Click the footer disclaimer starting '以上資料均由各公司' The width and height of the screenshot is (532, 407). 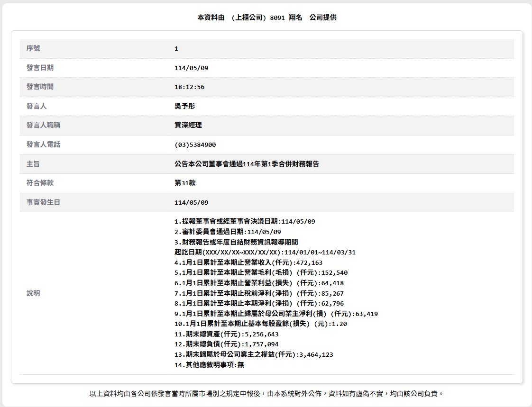[x=266, y=394]
